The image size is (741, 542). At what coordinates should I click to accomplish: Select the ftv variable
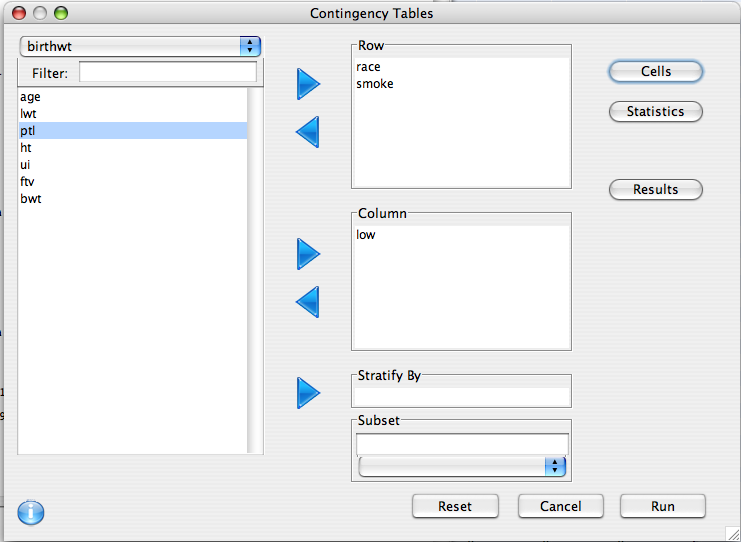pos(133,182)
